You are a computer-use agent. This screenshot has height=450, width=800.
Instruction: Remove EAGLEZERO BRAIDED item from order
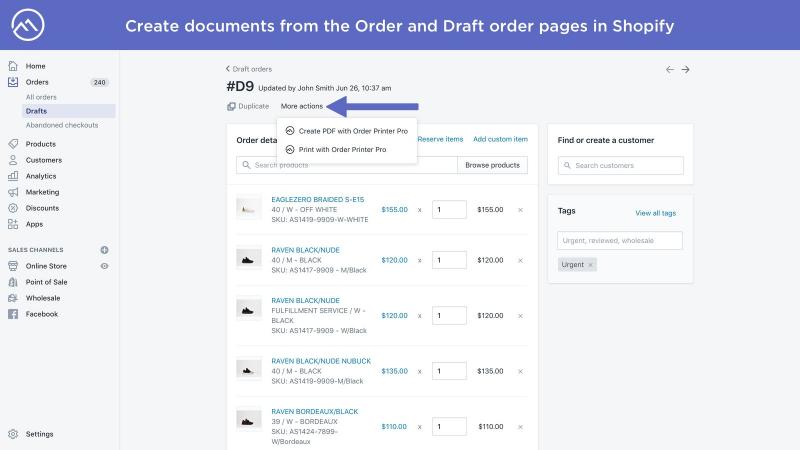(x=520, y=210)
